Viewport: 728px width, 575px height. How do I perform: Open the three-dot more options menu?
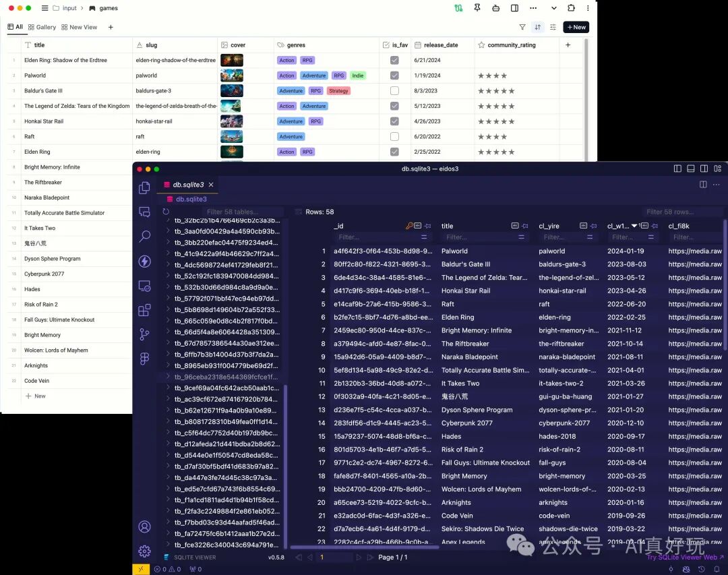(533, 8)
